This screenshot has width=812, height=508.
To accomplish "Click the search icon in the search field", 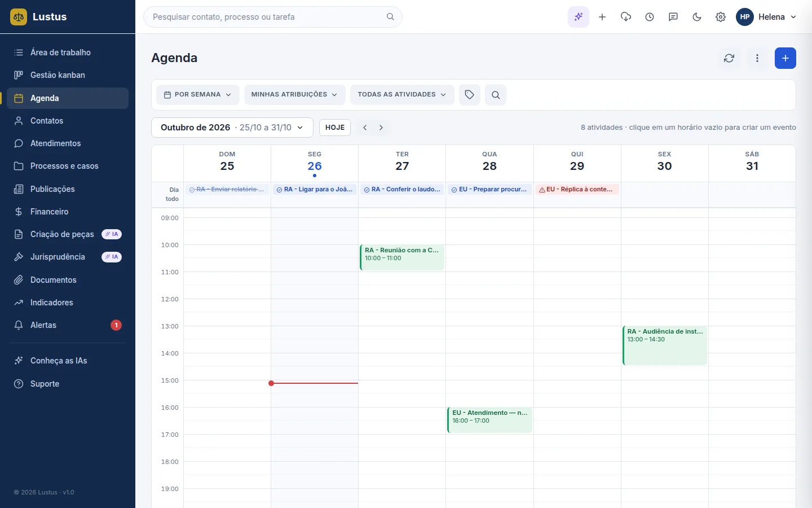I will (x=390, y=17).
